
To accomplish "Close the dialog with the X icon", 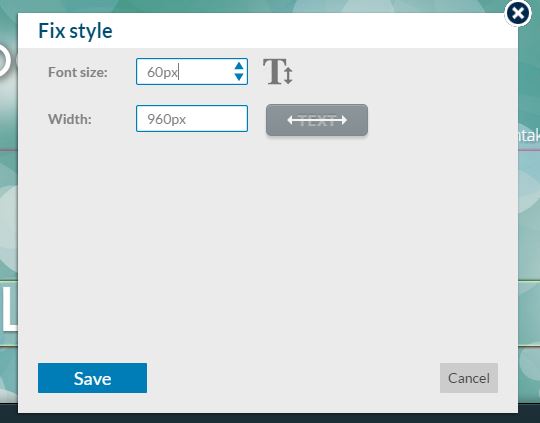I will pos(518,13).
